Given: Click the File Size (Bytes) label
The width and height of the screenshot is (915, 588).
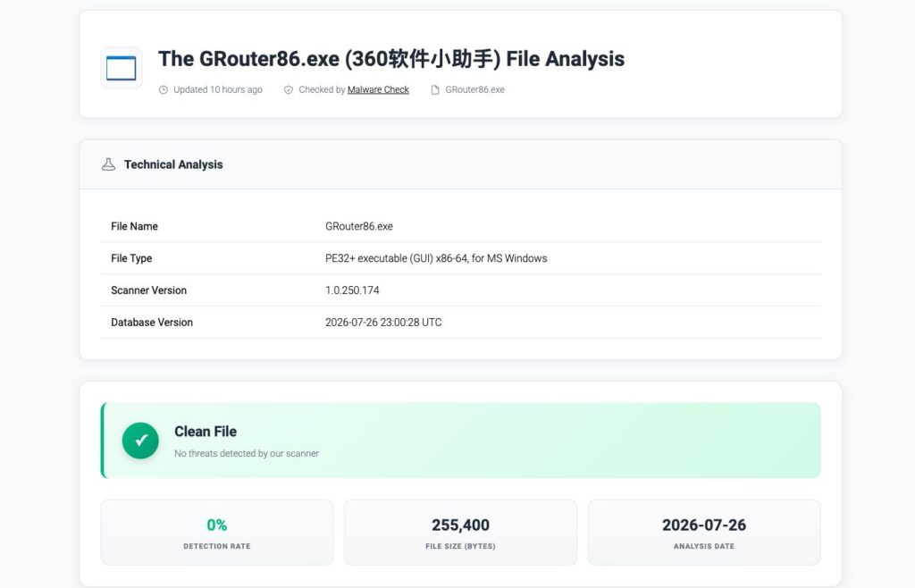Looking at the screenshot, I should click(x=460, y=547).
